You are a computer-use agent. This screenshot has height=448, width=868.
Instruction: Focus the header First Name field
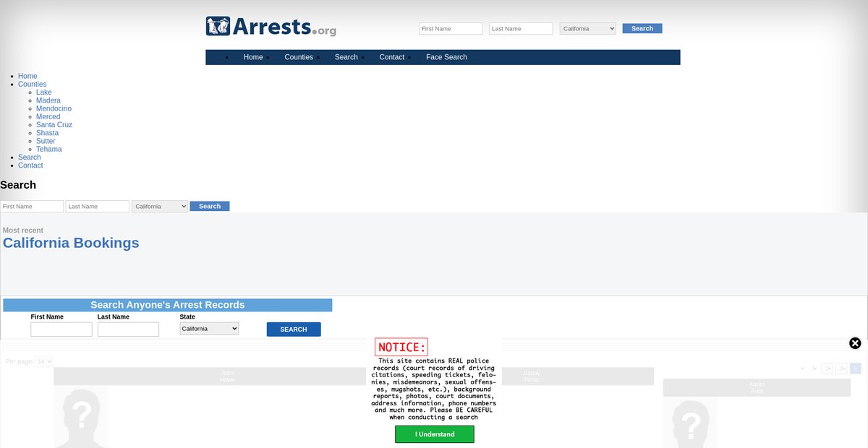point(451,29)
